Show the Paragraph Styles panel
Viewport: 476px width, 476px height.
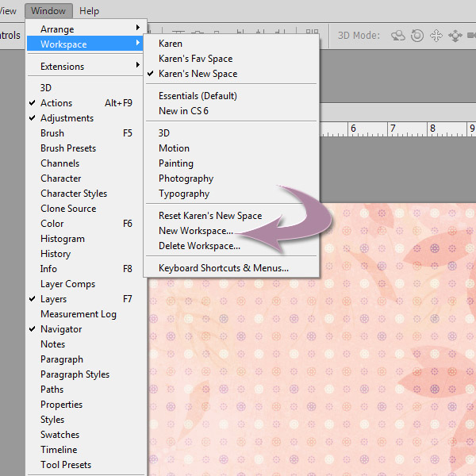pos(85,374)
